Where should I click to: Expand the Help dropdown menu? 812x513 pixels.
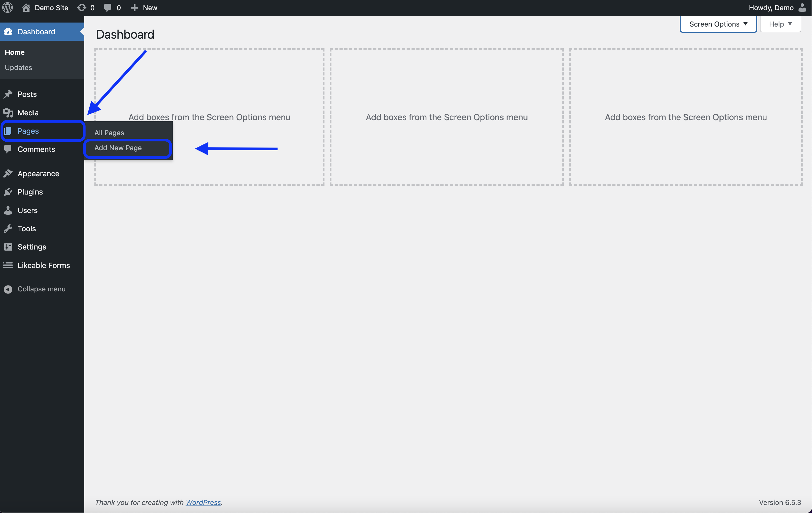click(781, 24)
